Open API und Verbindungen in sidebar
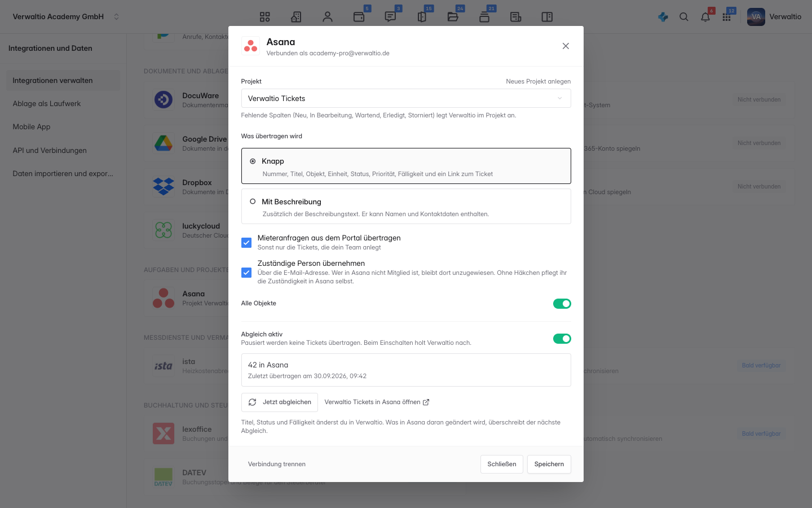812x508 pixels. 63,151
